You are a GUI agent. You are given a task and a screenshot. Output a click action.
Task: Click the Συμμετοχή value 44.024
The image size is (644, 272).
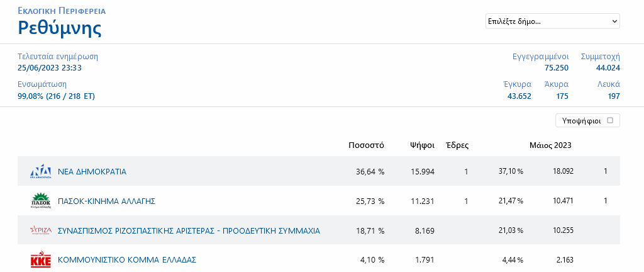point(608,68)
